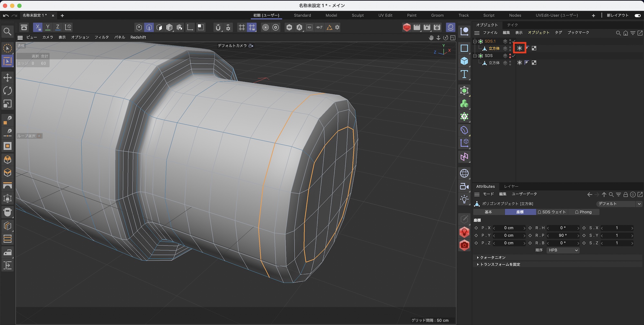Toggle SDS.1 enable checkmark

[x=514, y=41]
